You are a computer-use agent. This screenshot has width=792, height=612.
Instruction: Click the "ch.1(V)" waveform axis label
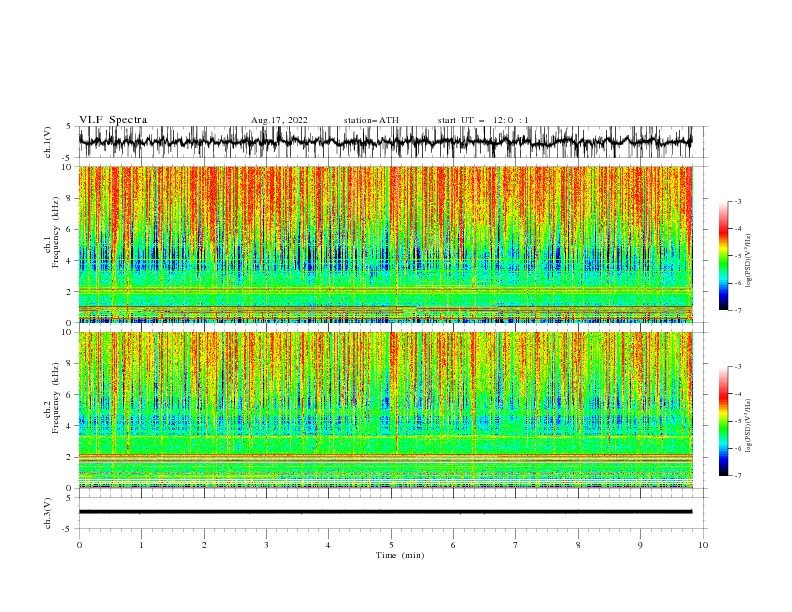pos(48,142)
